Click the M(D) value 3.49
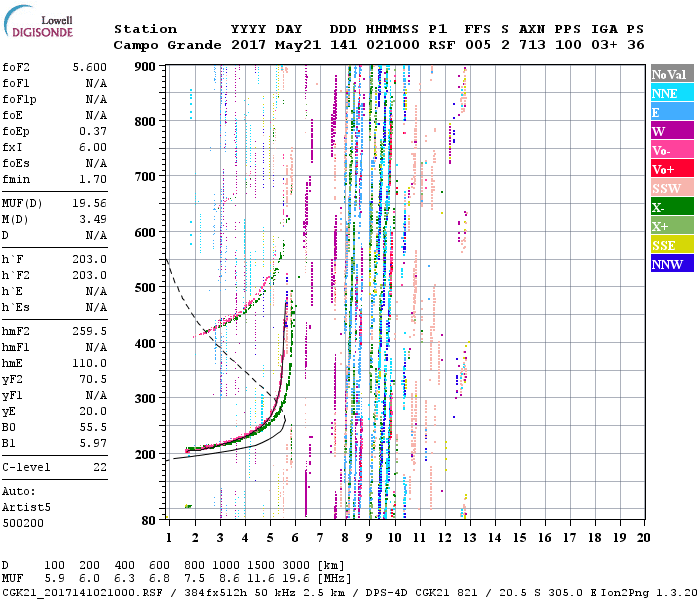The height and width of the screenshot is (600, 700). [x=93, y=219]
